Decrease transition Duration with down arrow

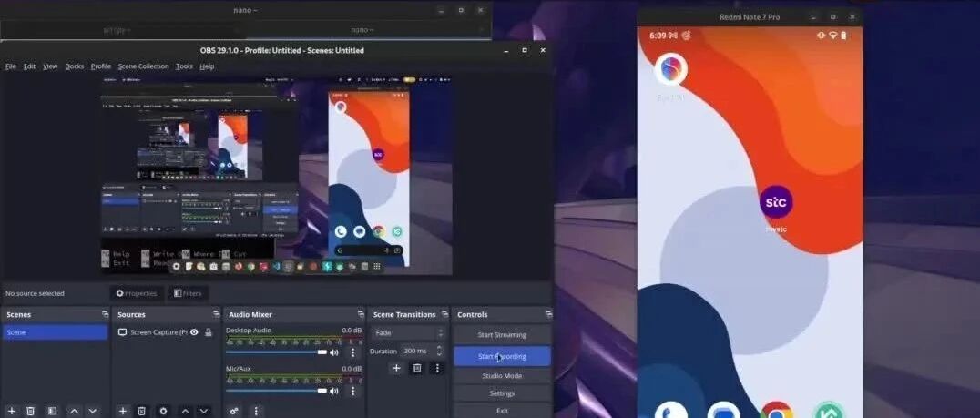click(439, 355)
